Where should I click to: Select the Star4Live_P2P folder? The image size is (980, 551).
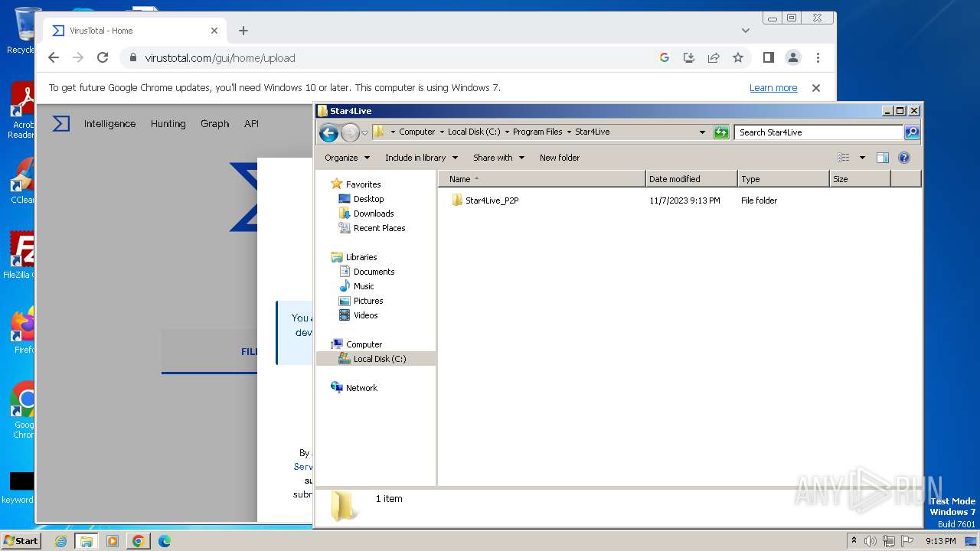pos(492,201)
